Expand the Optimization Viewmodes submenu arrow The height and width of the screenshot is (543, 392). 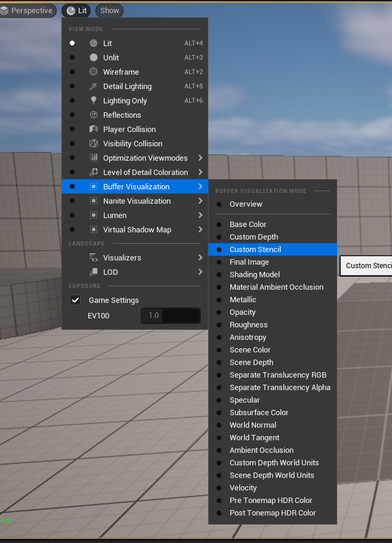coord(200,158)
